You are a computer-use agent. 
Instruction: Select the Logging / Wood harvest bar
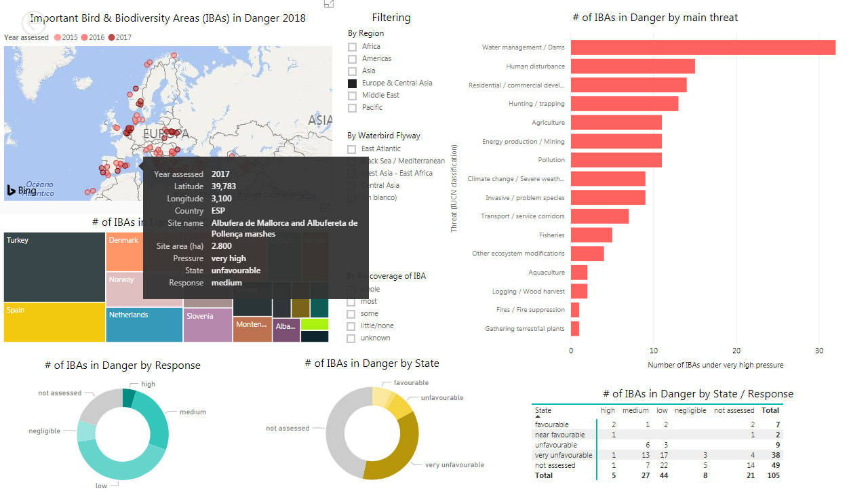(579, 291)
